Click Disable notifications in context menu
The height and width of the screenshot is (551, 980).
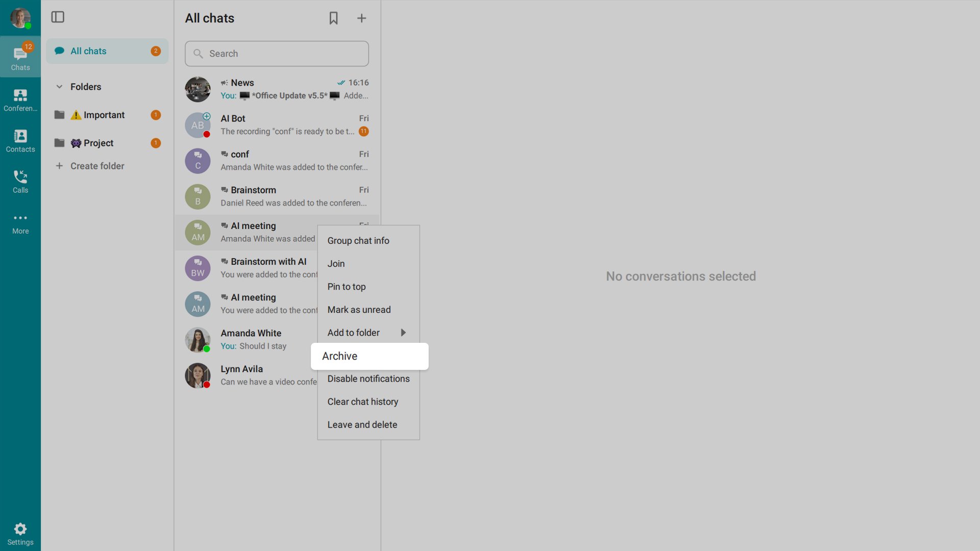(368, 379)
